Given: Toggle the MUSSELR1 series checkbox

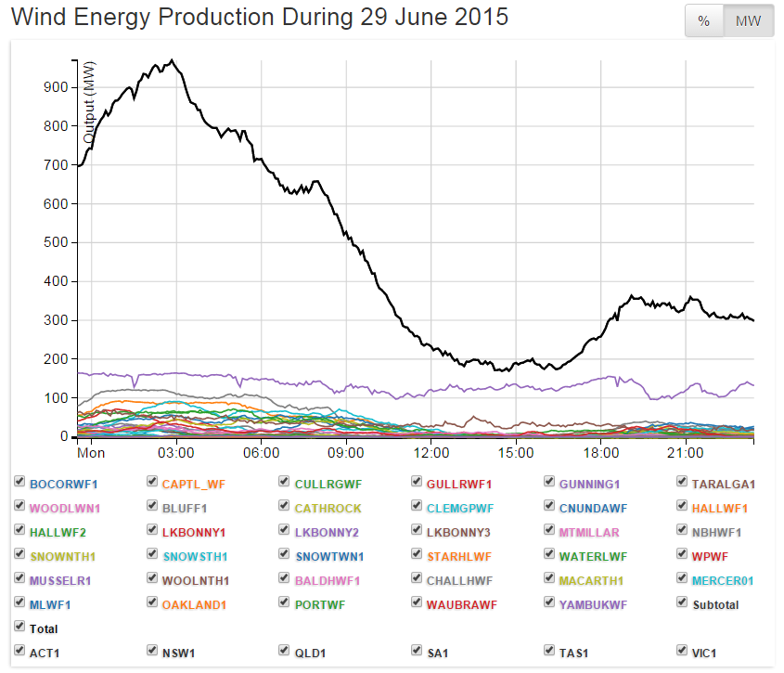Looking at the screenshot, I should click(19, 579).
